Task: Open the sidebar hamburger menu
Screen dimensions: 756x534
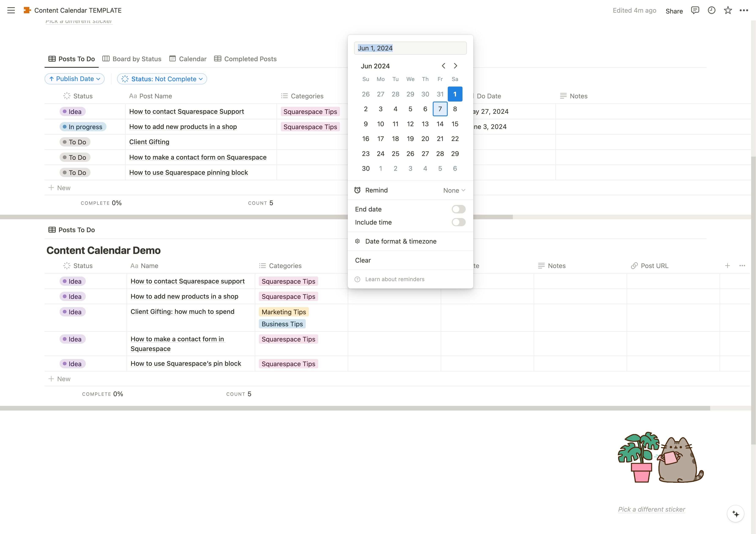Action: pos(11,10)
